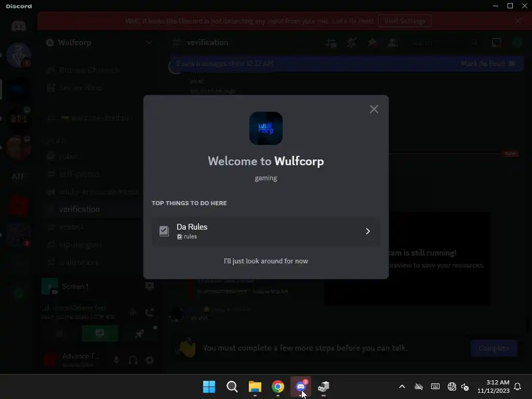Screen dimensions: 532x399
Task: Select the red server icon in sidebar
Action: pyautogui.click(x=19, y=206)
